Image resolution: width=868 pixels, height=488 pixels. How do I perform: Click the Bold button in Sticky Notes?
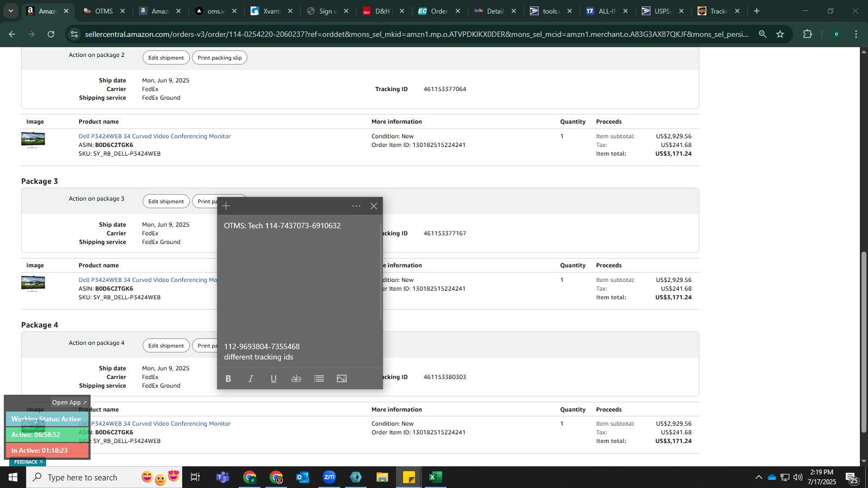228,378
